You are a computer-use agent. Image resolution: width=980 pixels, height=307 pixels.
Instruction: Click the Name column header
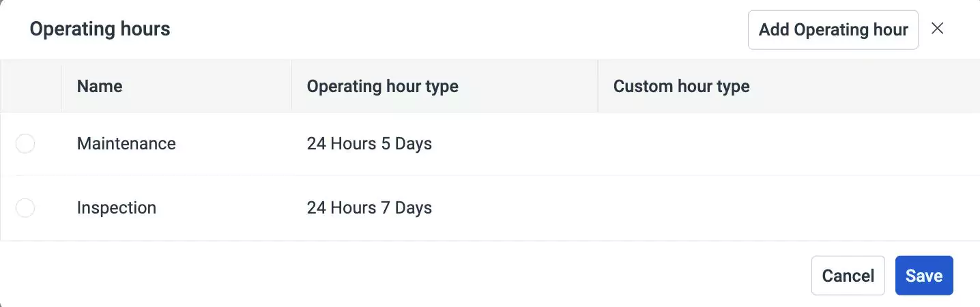(100, 87)
